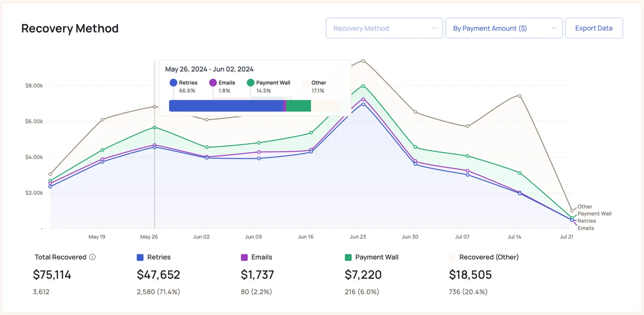
Task: Click the Other series point at Jun 30
Action: [415, 112]
